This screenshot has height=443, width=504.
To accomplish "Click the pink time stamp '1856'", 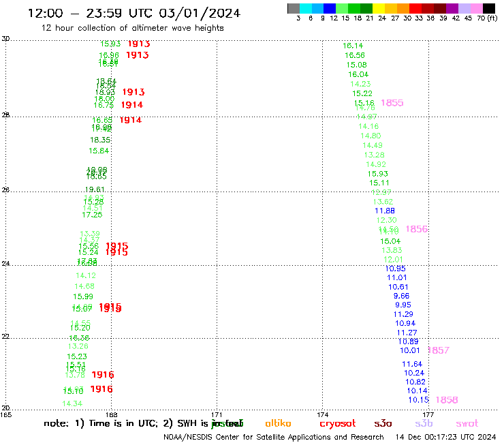I will pyautogui.click(x=417, y=229).
